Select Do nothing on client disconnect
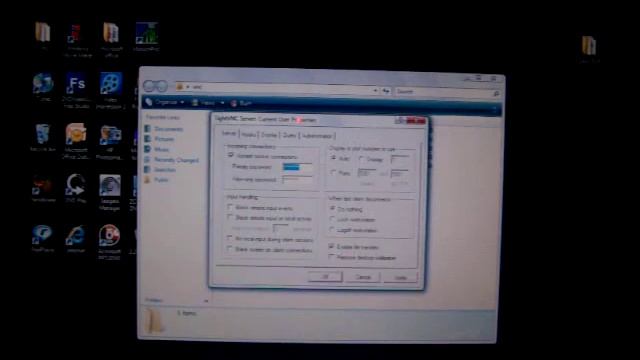 pyautogui.click(x=332, y=209)
